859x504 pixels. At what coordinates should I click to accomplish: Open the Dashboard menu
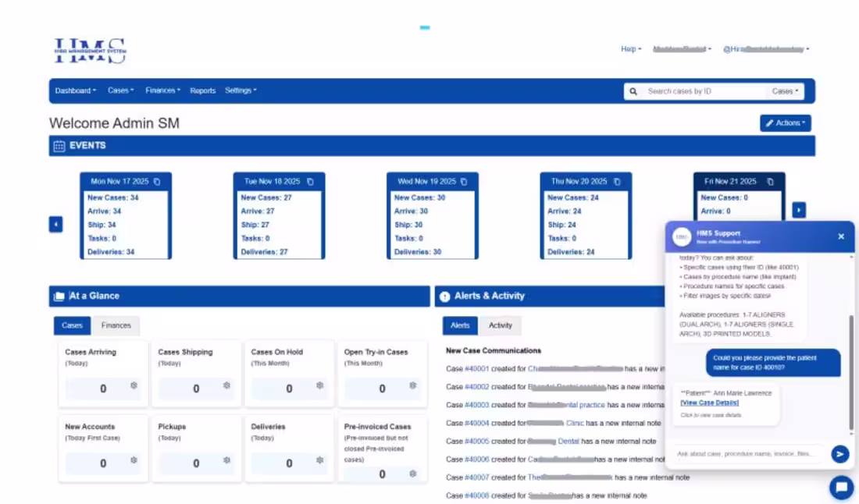coord(76,91)
